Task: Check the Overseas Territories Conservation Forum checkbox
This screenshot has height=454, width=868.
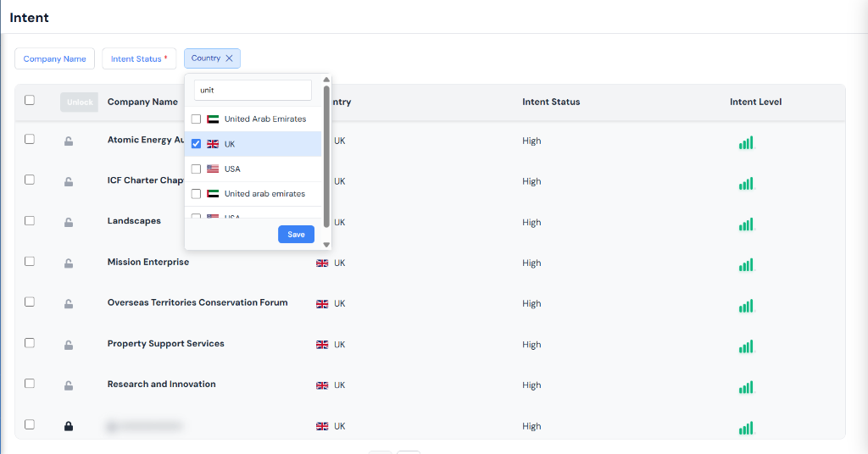Action: coord(30,302)
